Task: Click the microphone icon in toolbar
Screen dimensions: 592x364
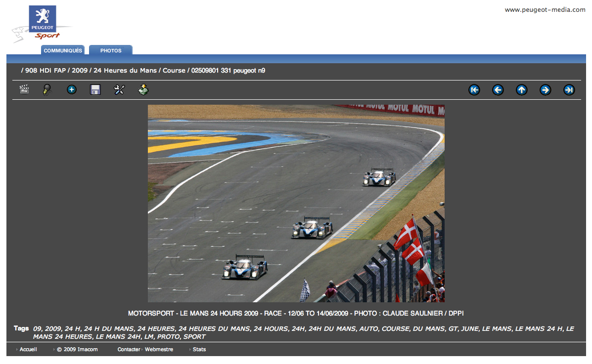Action: 47,90
